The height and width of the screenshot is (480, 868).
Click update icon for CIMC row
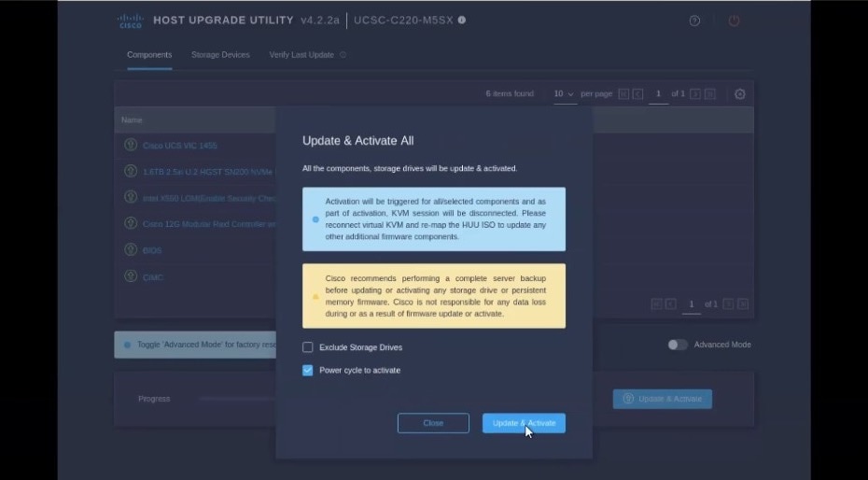click(131, 276)
